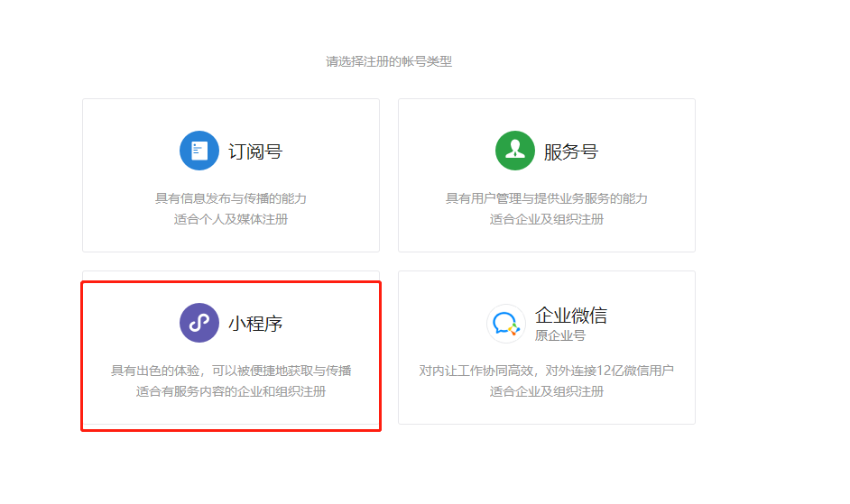
Task: Click 具有出色的体验 description in the 小程序 card
Action: [231, 371]
